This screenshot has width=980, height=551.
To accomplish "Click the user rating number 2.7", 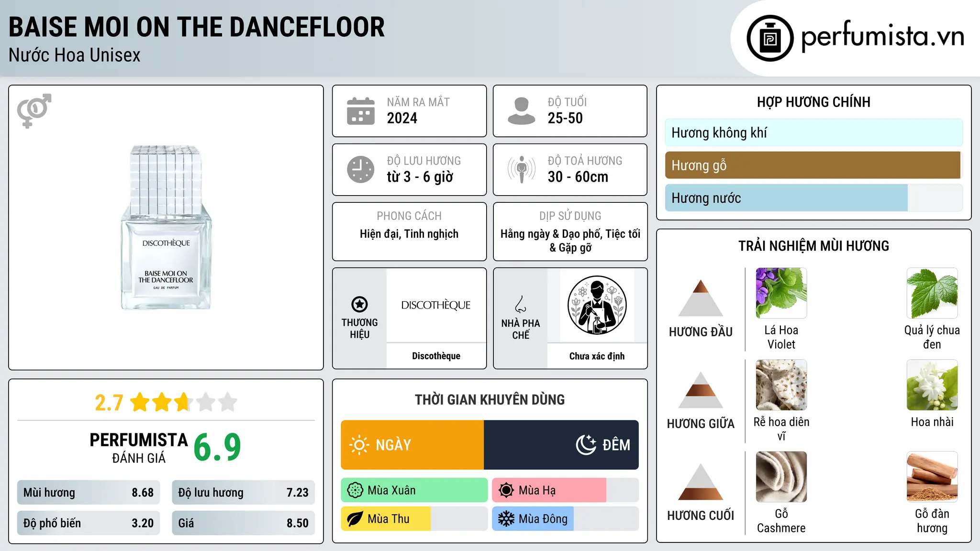I will (109, 403).
